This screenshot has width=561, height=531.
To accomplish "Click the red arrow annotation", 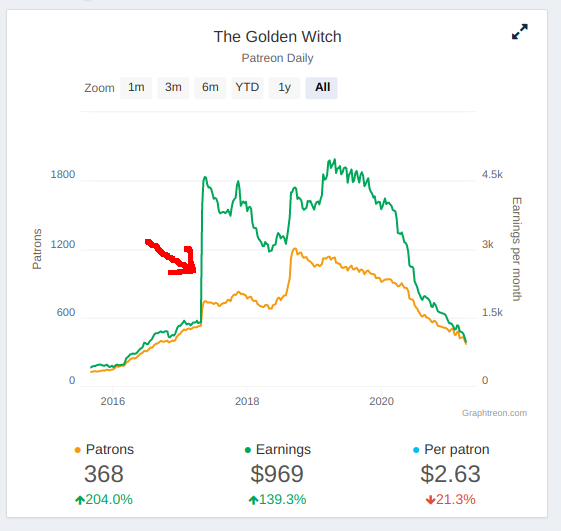I will [172, 257].
